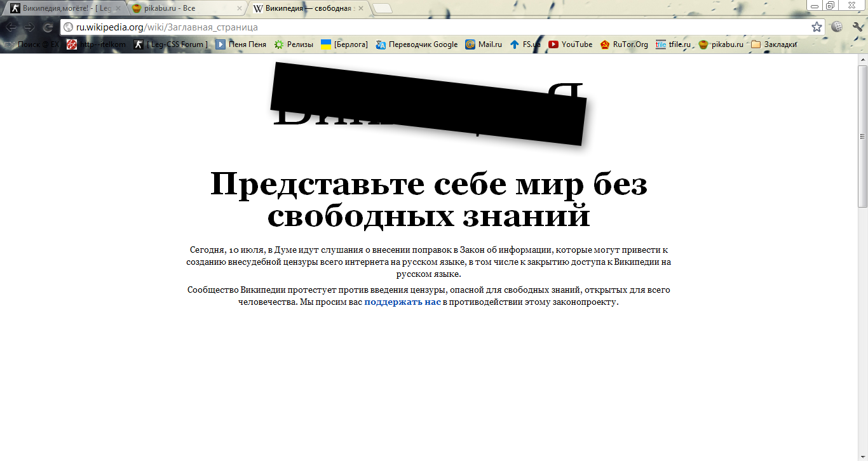This screenshot has height=461, width=868.
Task: Open the pikabu.ru bookmark in bookmarks bar
Action: 721,44
